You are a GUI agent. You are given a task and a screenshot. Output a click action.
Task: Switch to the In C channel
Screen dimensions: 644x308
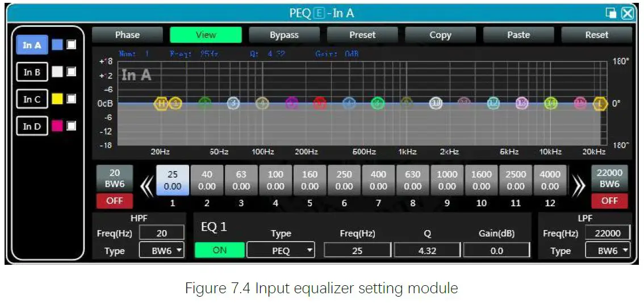[x=32, y=99]
